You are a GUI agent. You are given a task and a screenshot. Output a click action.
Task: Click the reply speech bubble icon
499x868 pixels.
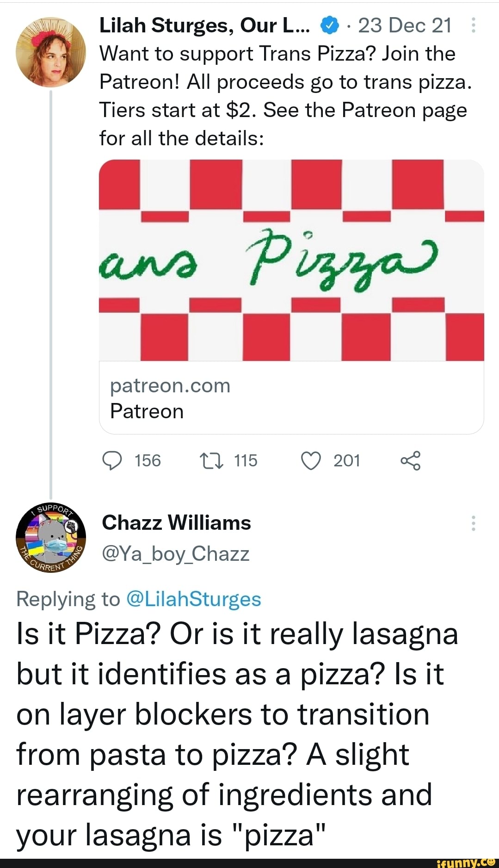tap(111, 461)
